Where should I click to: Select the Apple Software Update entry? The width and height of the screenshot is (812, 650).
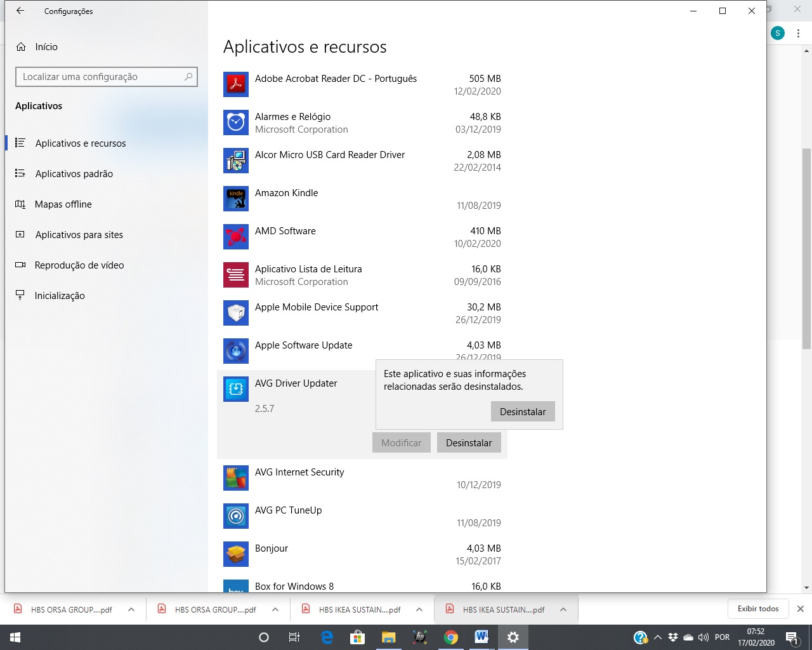(362, 351)
